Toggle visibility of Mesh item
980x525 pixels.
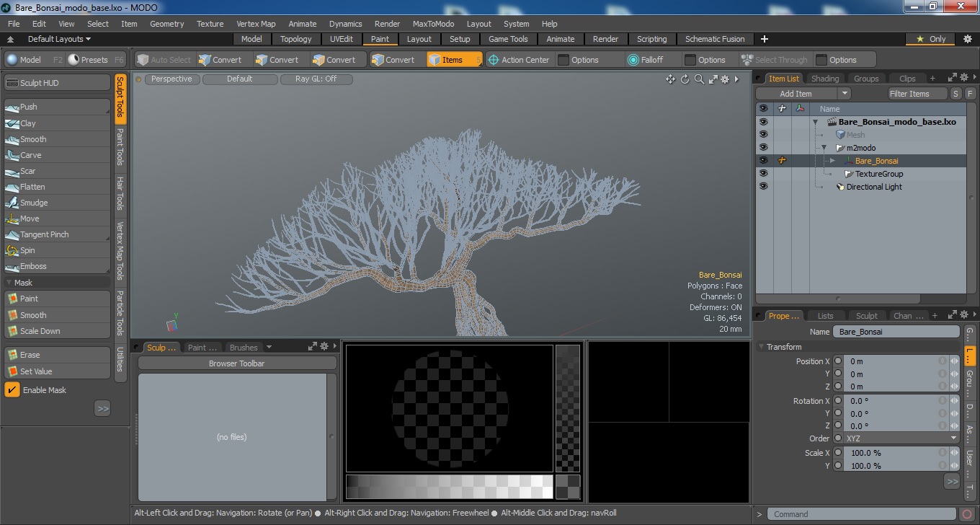(x=763, y=135)
